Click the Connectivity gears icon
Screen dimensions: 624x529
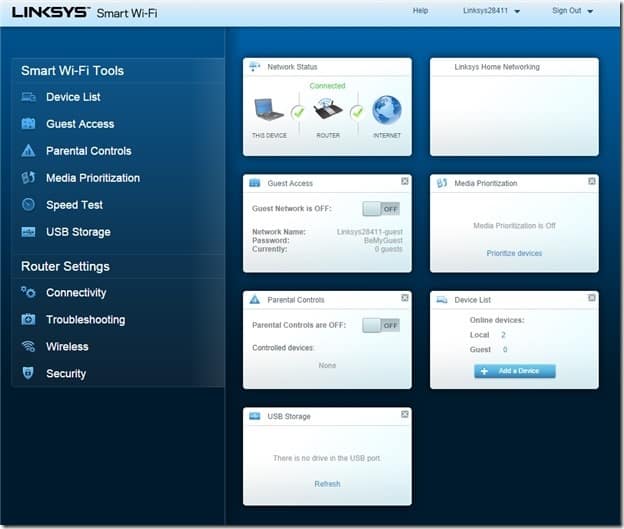28,292
